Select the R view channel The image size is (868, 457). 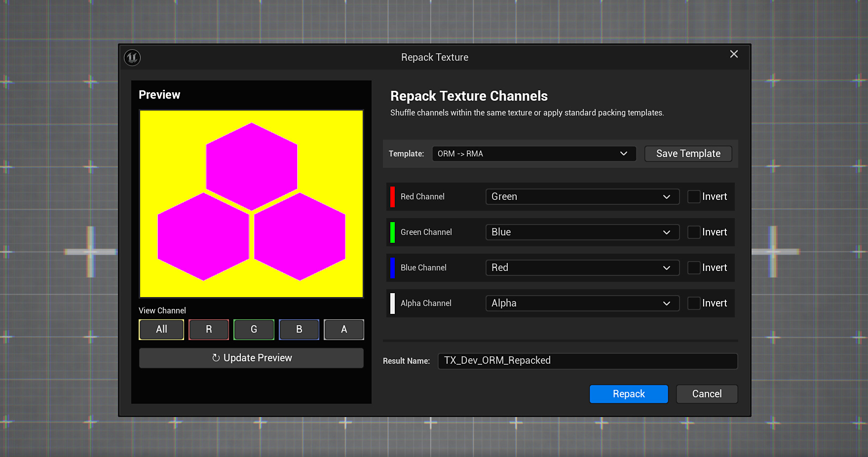coord(208,329)
